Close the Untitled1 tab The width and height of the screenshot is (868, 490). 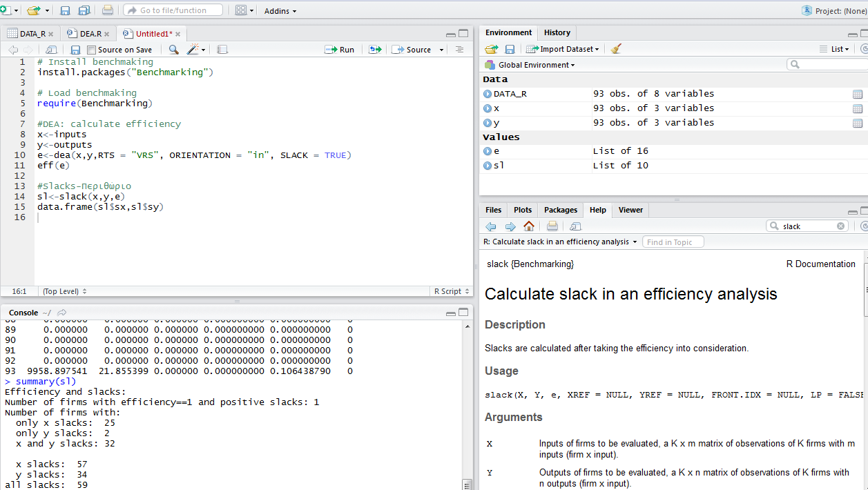[177, 34]
